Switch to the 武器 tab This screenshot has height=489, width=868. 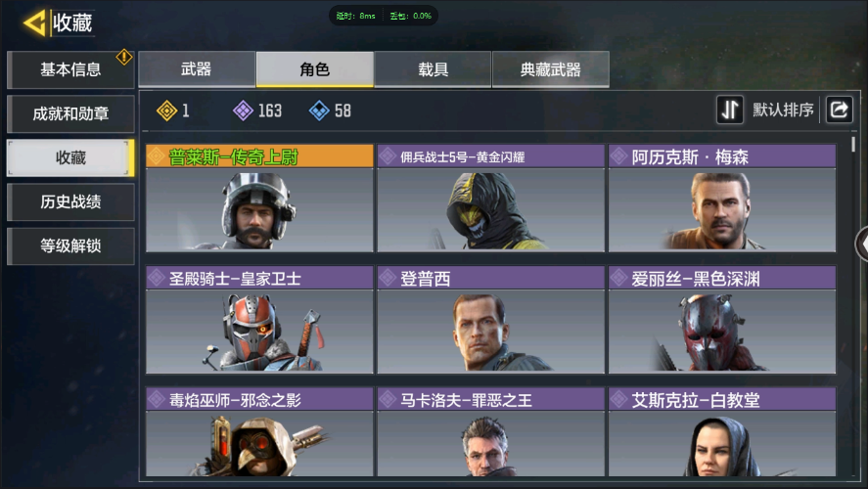(x=197, y=69)
